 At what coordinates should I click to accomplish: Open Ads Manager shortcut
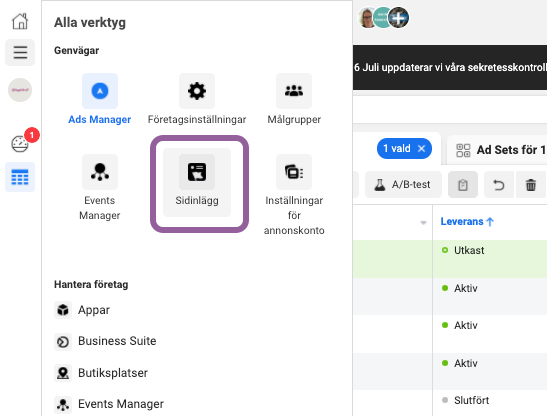click(100, 99)
